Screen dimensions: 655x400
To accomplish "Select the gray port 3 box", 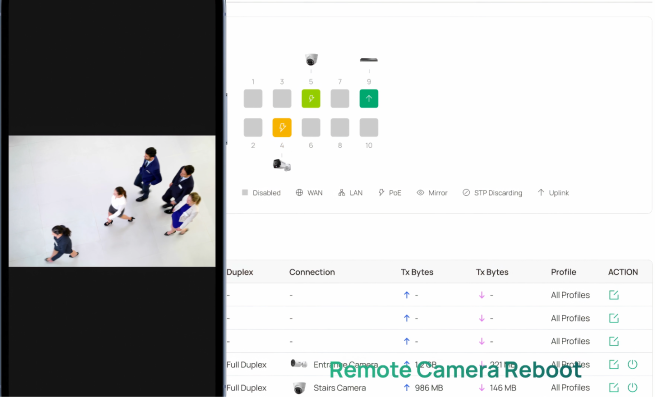I will coord(282,99).
